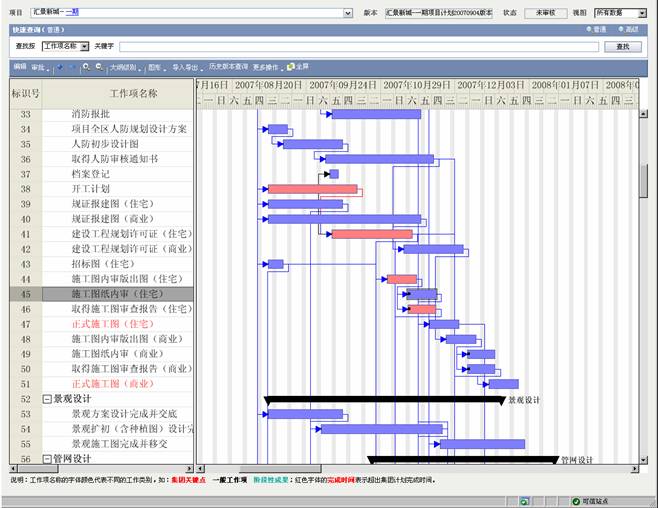Click the zoom in magnifier icon
The width and height of the screenshot is (658, 508).
(87, 67)
